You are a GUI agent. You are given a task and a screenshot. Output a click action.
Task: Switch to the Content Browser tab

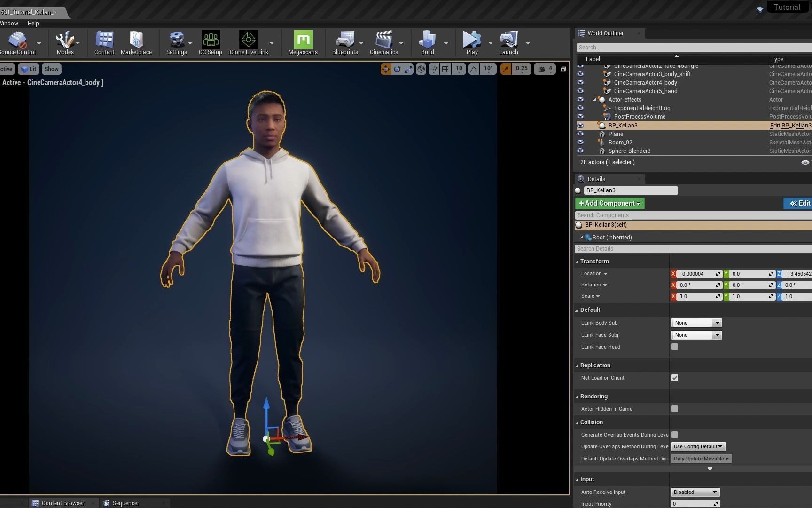pyautogui.click(x=62, y=503)
